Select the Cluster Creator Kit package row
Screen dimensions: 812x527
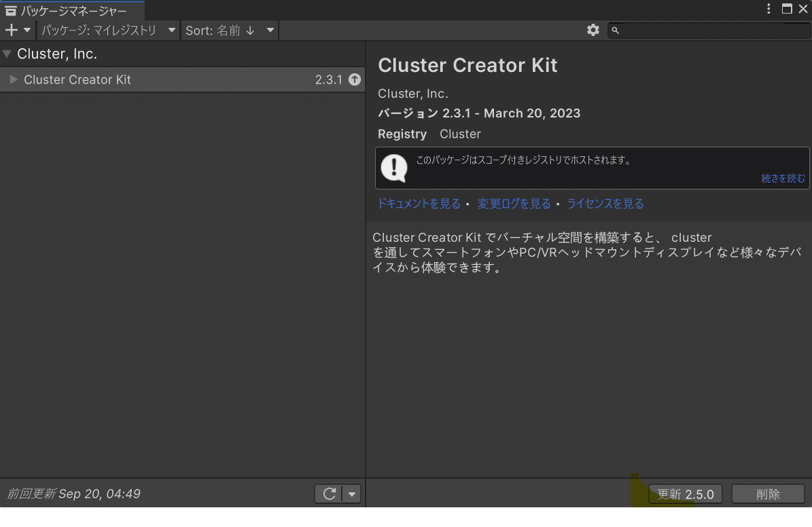[x=182, y=79]
